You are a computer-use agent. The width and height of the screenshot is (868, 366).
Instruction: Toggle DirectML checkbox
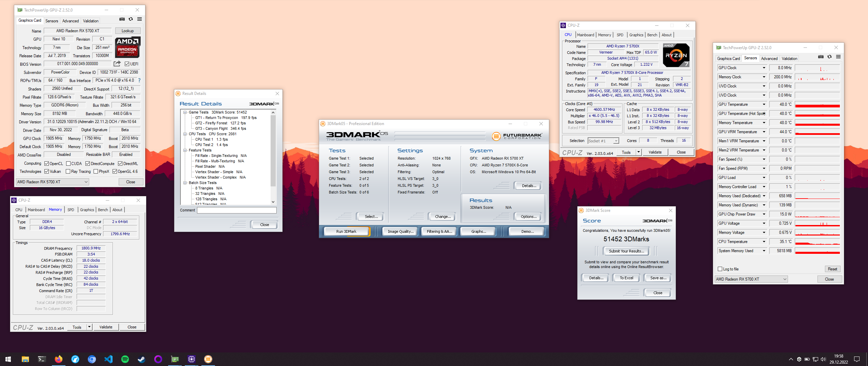click(120, 164)
